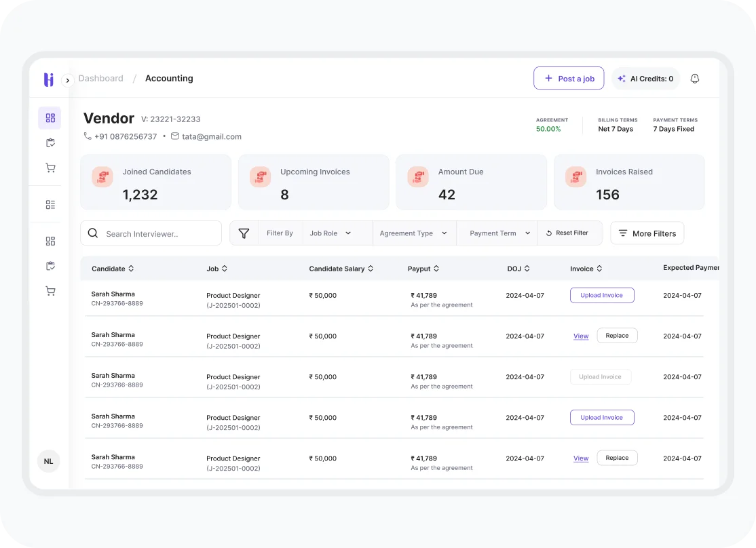The height and width of the screenshot is (548, 756).
Task: Click the first row's Upload Invoice button
Action: (x=602, y=296)
